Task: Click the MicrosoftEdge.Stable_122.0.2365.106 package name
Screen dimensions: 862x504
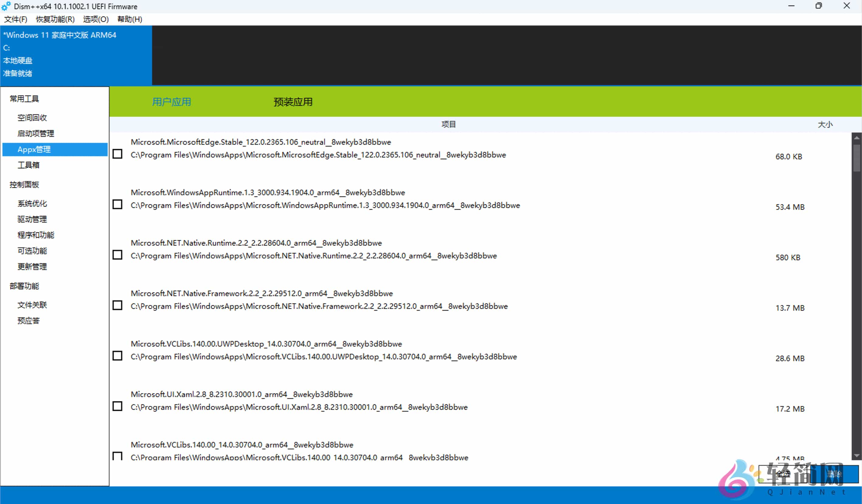Action: click(x=261, y=142)
